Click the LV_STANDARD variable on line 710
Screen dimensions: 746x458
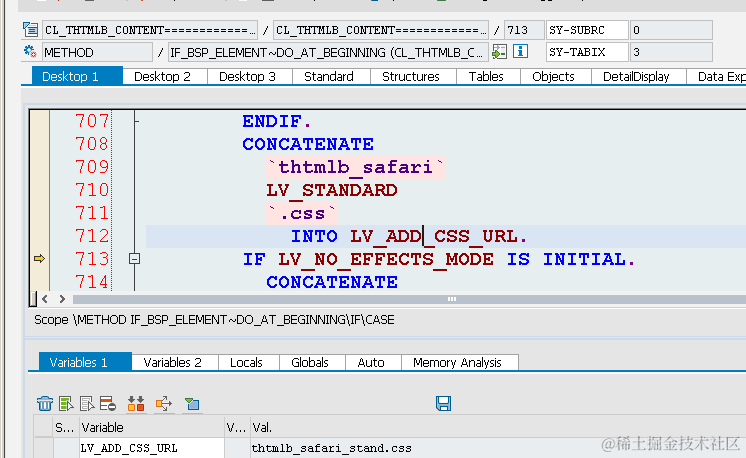[332, 190]
